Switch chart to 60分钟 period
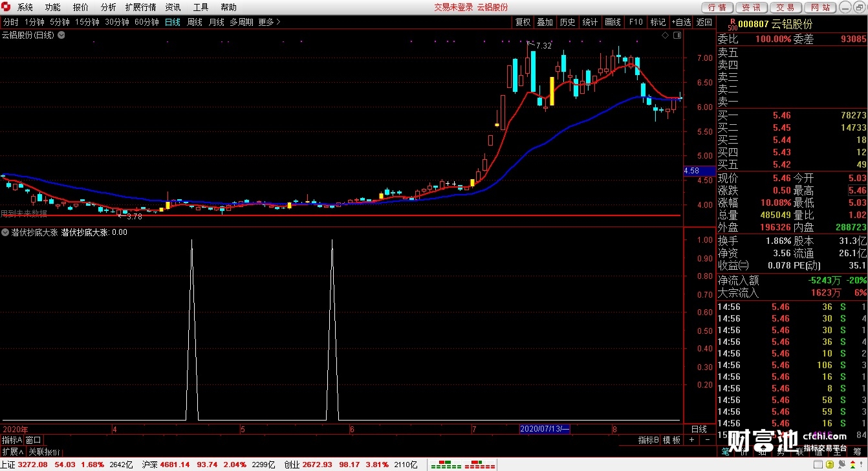Image resolution: width=868 pixels, height=471 pixels. [x=147, y=22]
